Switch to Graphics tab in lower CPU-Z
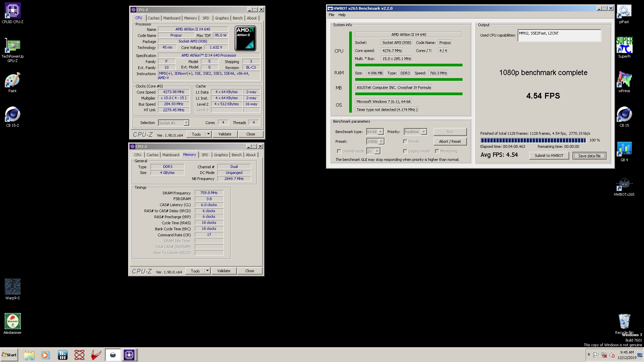This screenshot has width=644, height=362. pos(221,155)
